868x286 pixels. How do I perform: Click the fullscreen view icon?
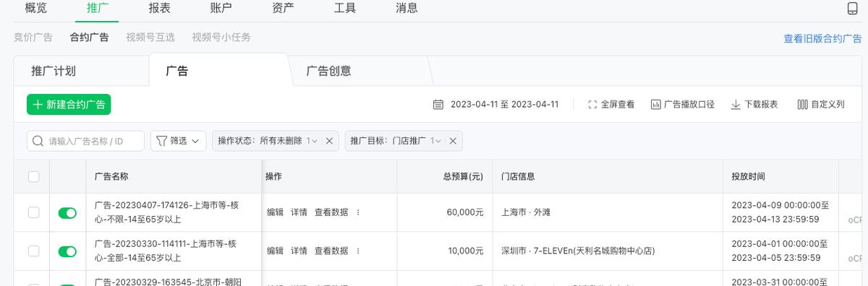(592, 105)
